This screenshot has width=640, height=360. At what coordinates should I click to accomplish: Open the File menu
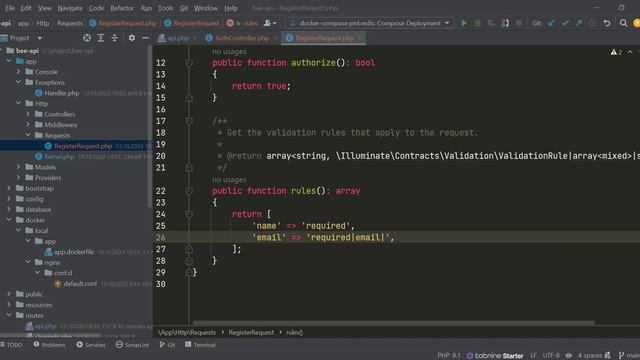(x=10, y=8)
